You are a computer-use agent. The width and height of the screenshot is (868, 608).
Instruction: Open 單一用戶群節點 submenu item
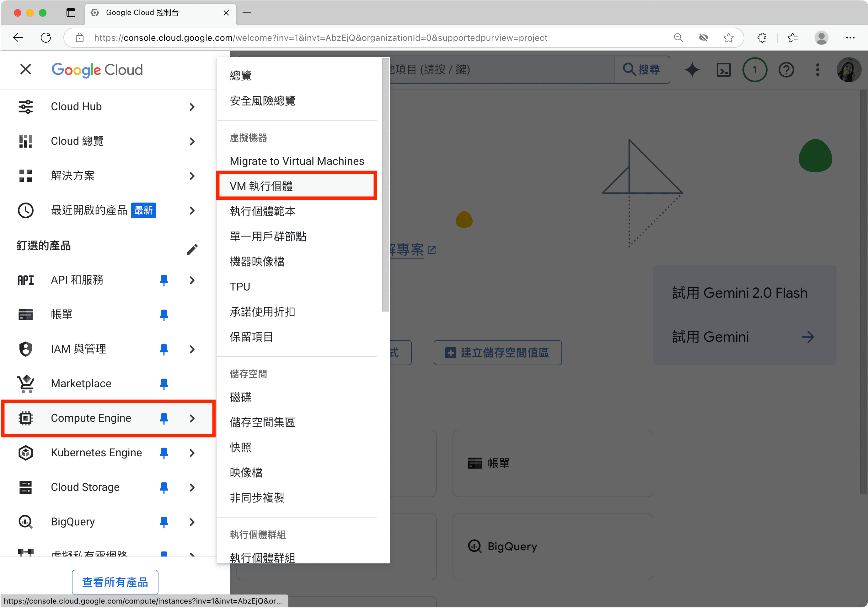point(297,236)
